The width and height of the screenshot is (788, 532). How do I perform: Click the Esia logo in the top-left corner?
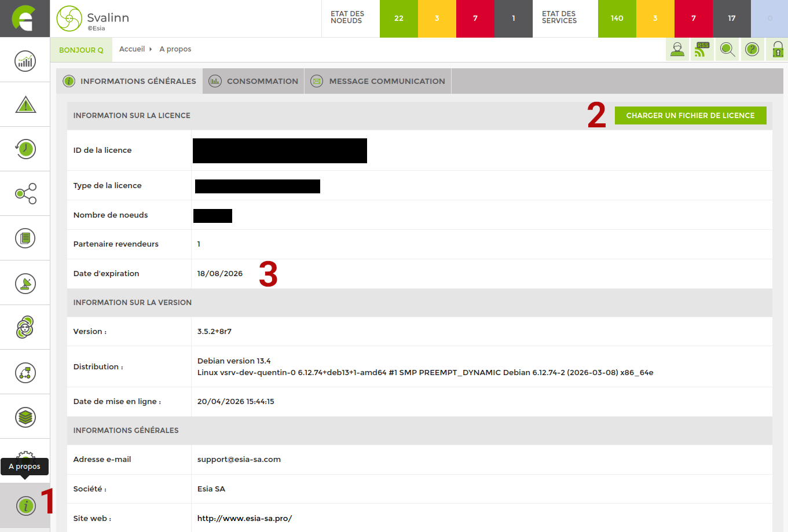pos(25,19)
